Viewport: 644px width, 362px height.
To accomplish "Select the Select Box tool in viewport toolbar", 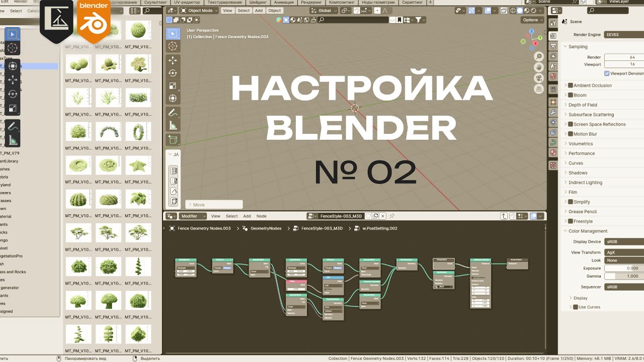I will (173, 34).
